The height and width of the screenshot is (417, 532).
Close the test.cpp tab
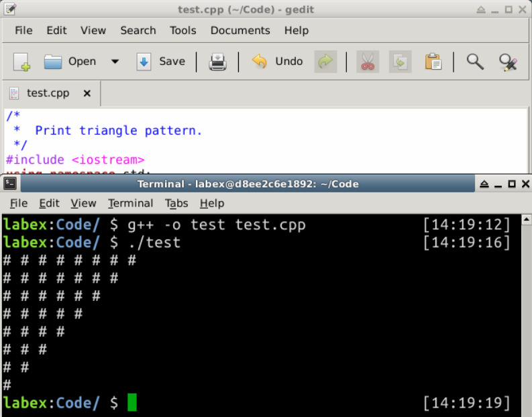(x=87, y=93)
